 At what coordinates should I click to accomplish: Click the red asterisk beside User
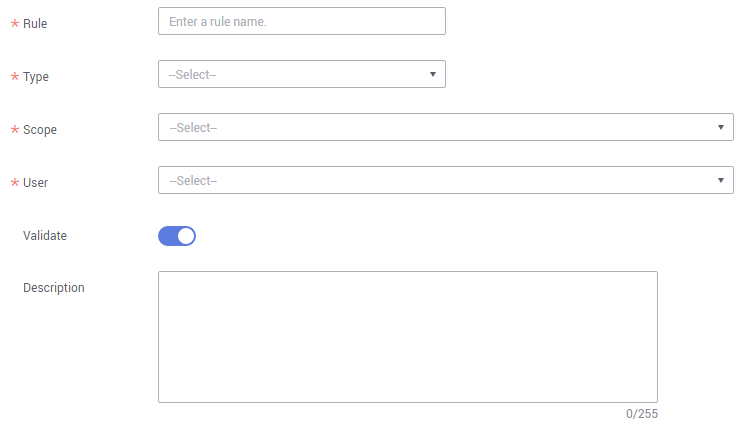(15, 182)
